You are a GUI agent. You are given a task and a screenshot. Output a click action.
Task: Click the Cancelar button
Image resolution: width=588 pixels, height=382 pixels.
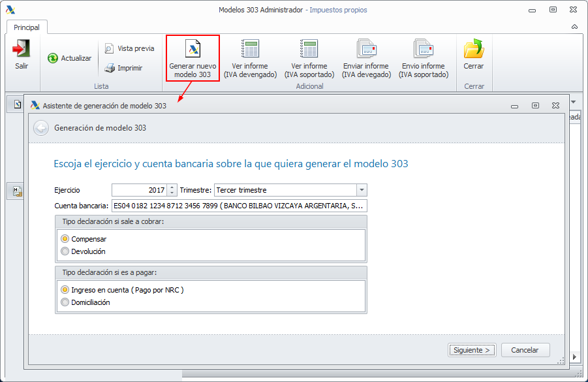point(525,350)
